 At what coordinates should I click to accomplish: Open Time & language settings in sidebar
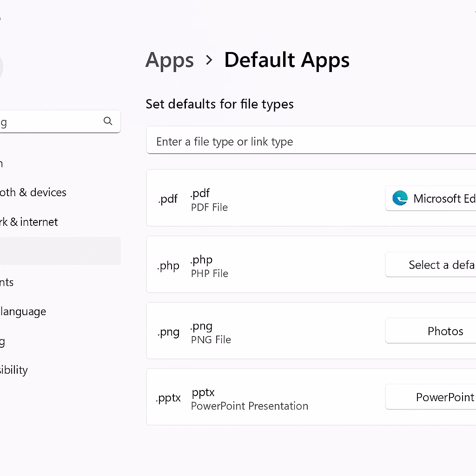pyautogui.click(x=23, y=311)
